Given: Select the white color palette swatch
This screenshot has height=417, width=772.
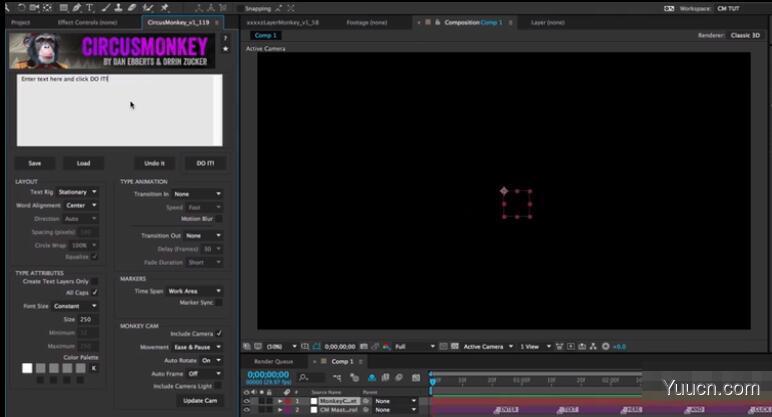Looking at the screenshot, I should (x=27, y=368).
